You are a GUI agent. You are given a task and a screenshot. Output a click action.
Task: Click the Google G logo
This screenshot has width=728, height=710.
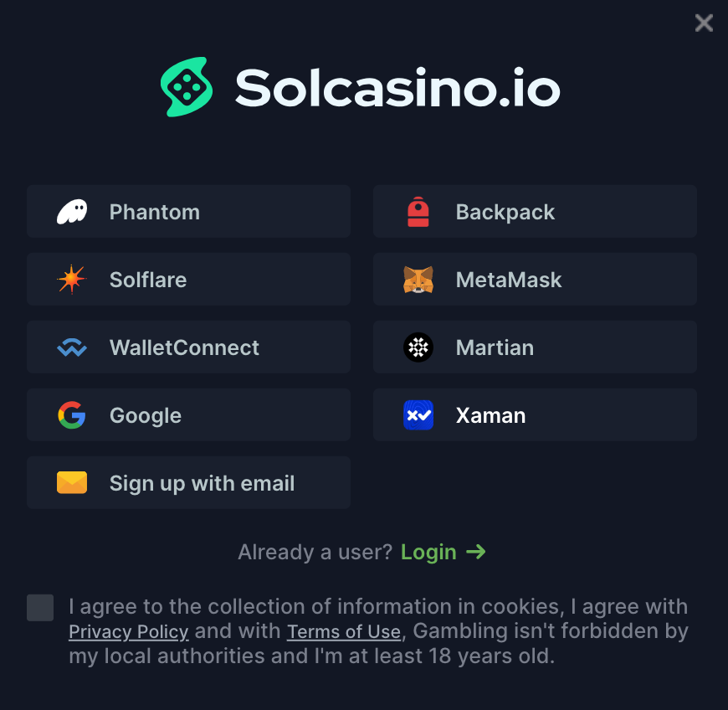click(x=72, y=415)
